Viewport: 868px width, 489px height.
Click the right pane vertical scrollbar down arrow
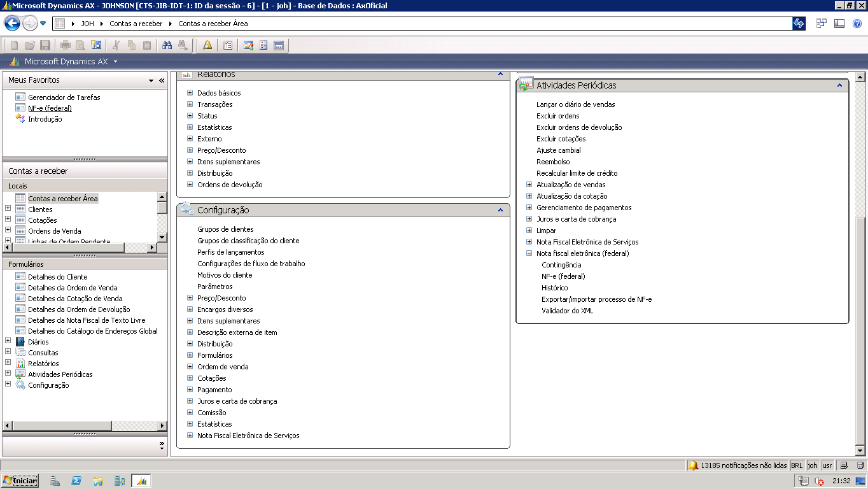pos(861,450)
